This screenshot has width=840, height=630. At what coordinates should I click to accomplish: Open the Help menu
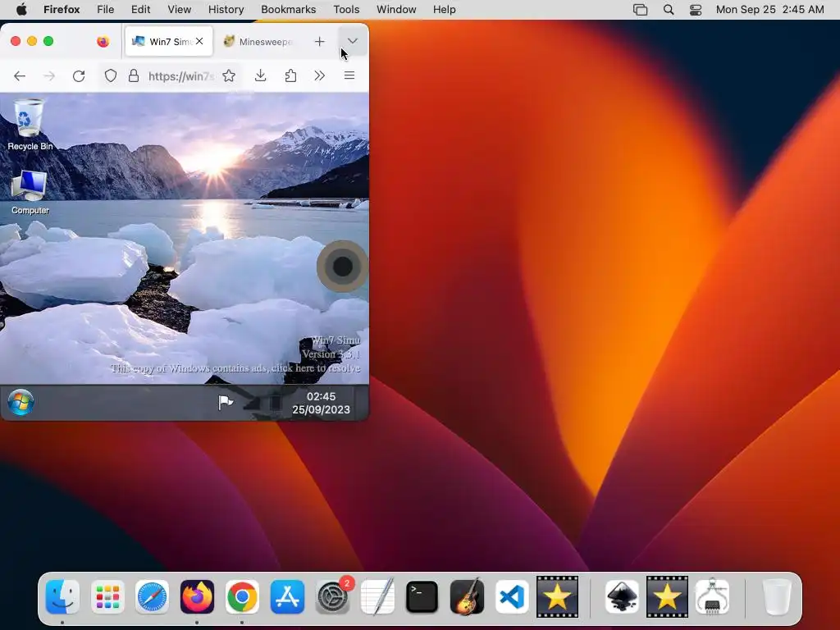tap(444, 10)
